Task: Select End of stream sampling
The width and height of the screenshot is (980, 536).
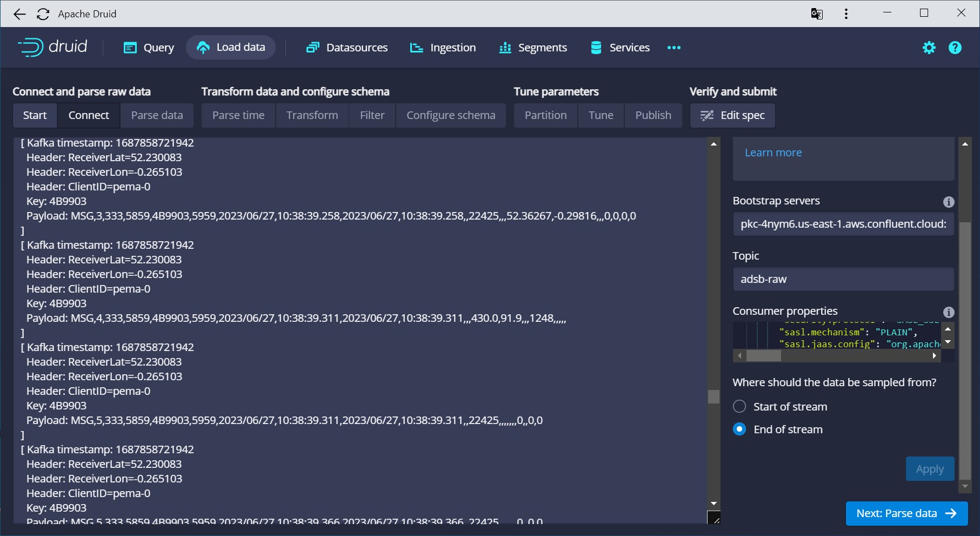Action: [739, 429]
